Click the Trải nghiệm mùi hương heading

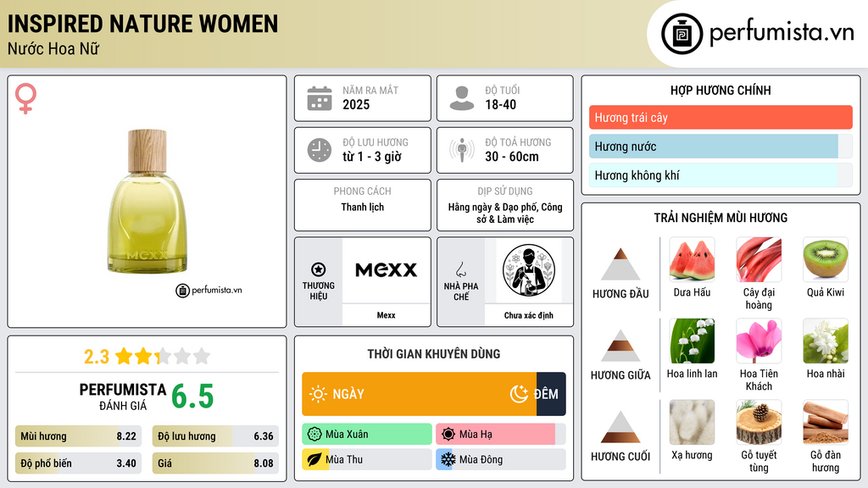(721, 218)
